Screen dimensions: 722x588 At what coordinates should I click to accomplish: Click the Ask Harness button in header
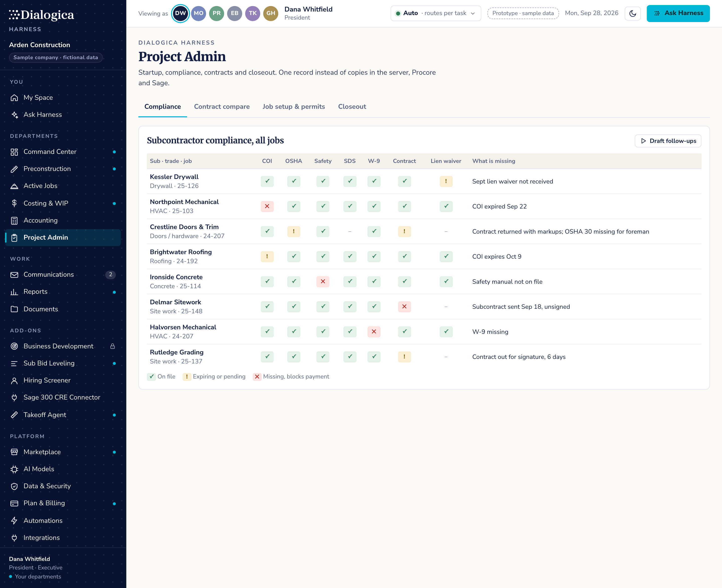[678, 13]
